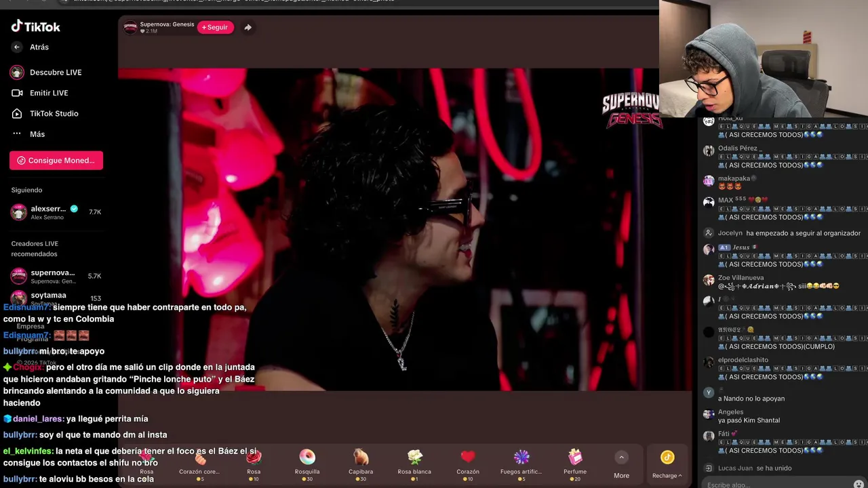This screenshot has width=868, height=488.
Task: Send the Rosa gift costing 10 coins
Action: click(254, 464)
